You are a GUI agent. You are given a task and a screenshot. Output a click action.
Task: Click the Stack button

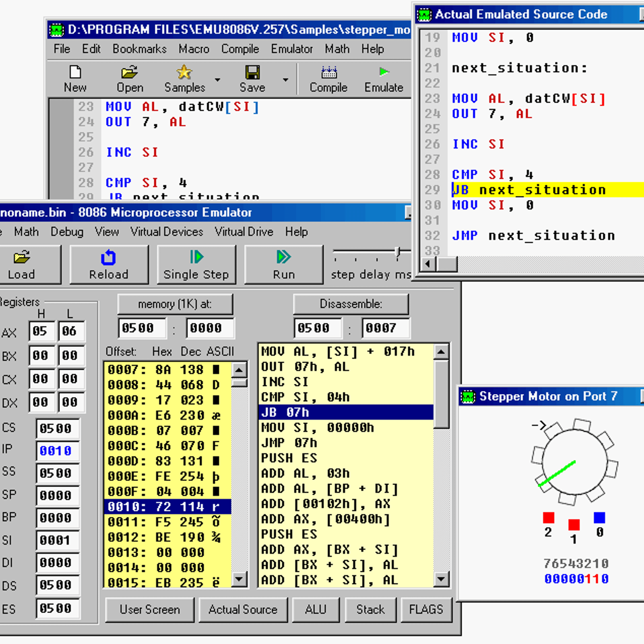(370, 609)
